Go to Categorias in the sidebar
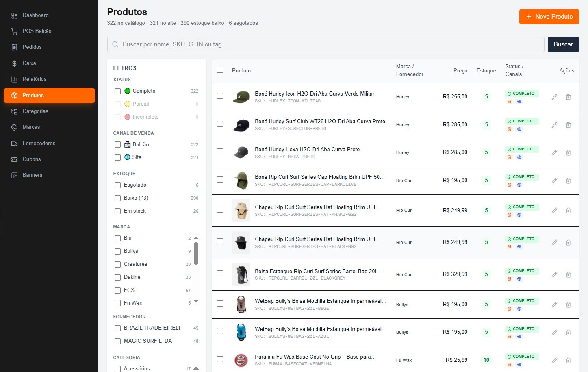Screen dimensions: 588x372 pos(49,111)
